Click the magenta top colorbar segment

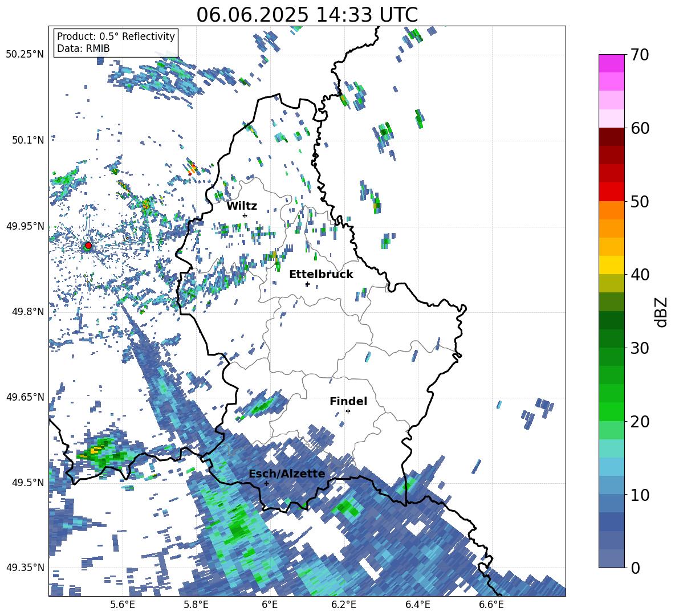(611, 63)
